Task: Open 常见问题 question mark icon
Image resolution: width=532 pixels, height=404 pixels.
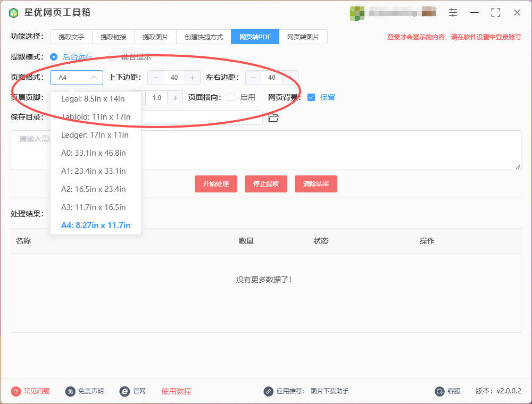Action: point(15,391)
